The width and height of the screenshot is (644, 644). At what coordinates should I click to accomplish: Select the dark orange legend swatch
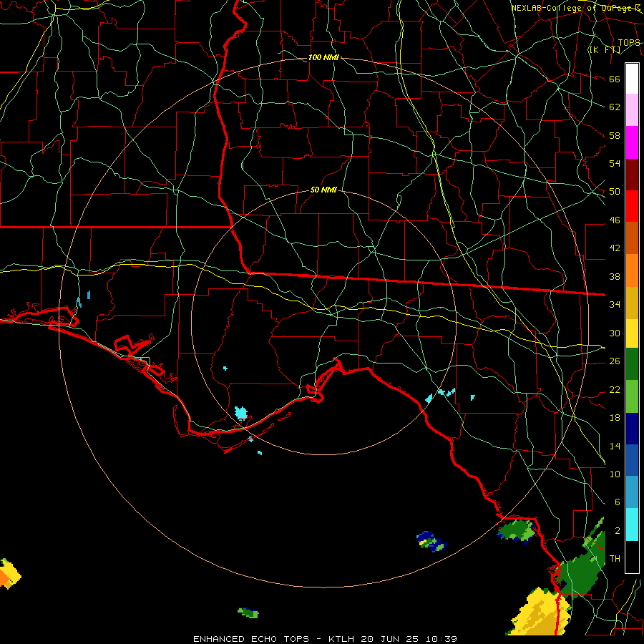tap(632, 238)
